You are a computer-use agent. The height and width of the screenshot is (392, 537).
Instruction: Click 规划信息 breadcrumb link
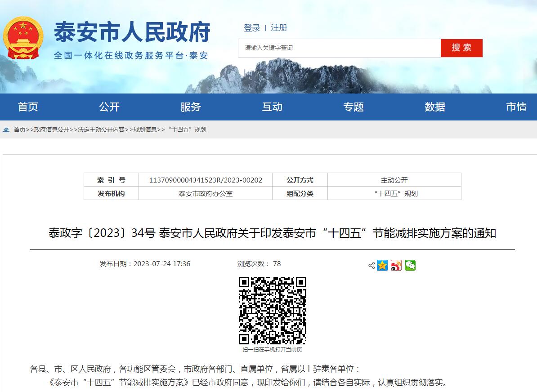(145, 129)
